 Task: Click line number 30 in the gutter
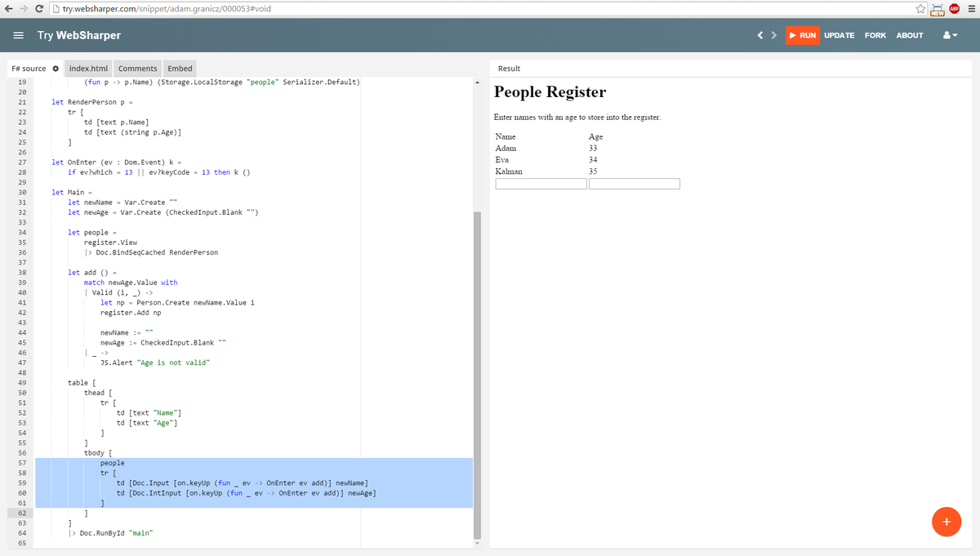[x=21, y=192]
